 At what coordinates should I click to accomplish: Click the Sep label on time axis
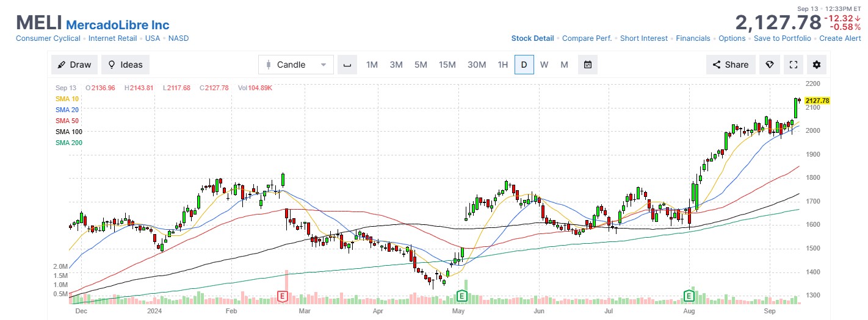tap(770, 310)
